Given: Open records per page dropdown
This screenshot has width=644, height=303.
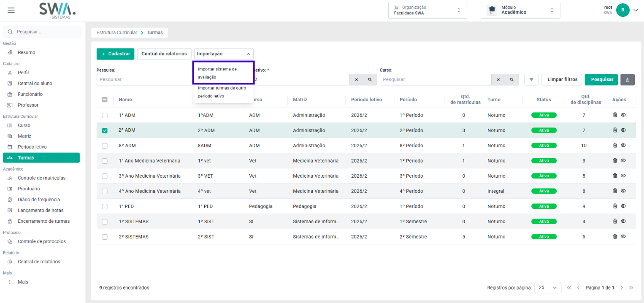Looking at the screenshot, I should click(548, 287).
